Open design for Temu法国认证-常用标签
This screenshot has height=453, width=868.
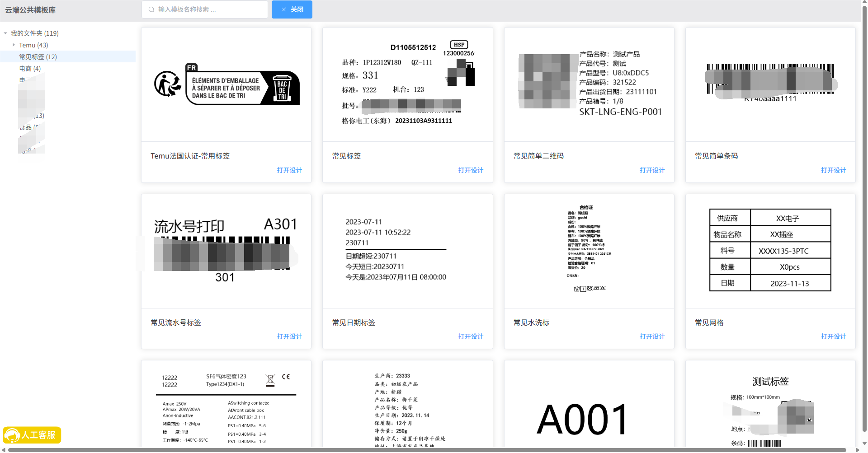[x=289, y=170]
